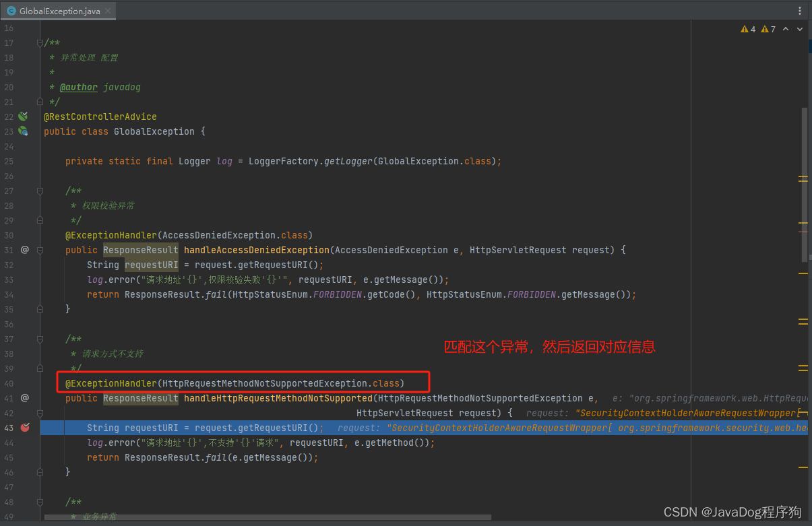Click line number 34 in the gutter

pyautogui.click(x=9, y=294)
